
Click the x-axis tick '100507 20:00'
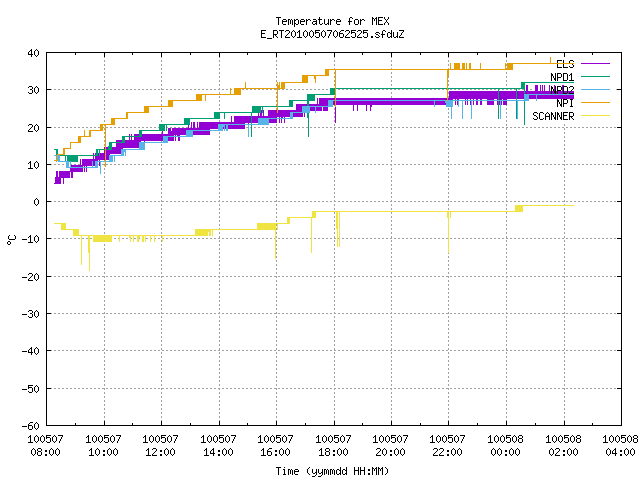click(391, 446)
